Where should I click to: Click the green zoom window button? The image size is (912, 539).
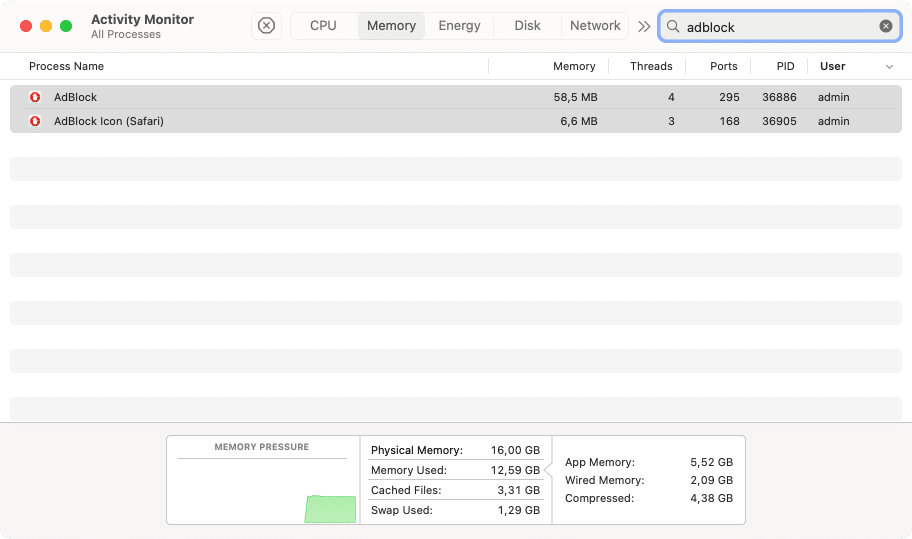66,26
